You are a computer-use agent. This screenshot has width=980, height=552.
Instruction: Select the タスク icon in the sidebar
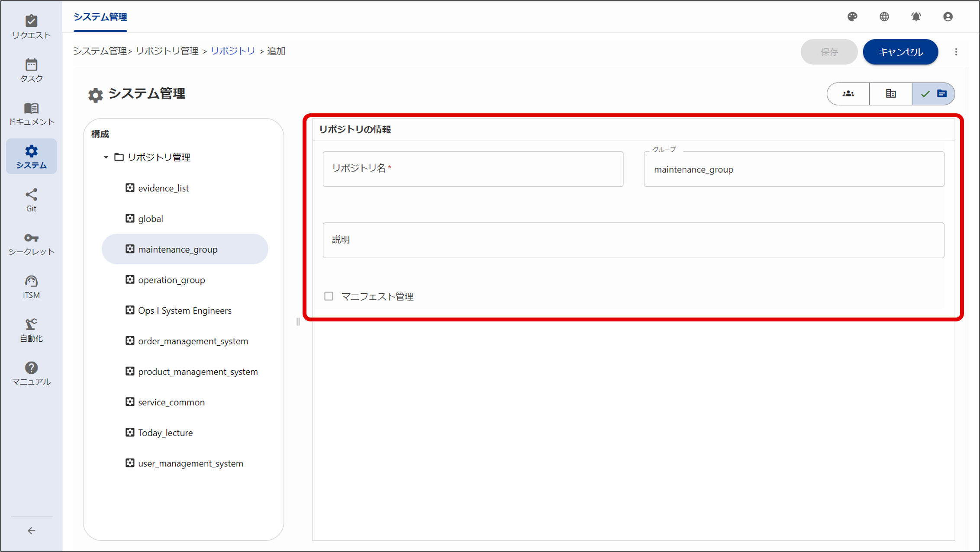[x=31, y=69]
